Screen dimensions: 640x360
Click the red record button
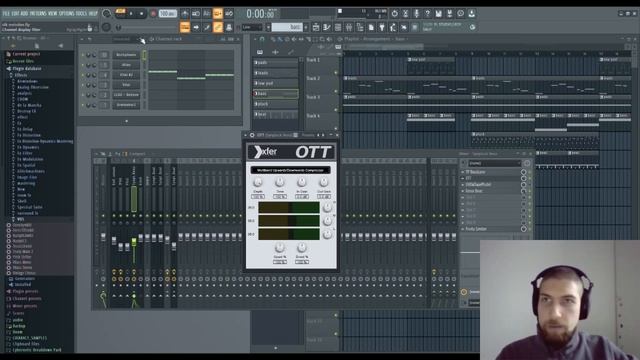pyautogui.click(x=153, y=13)
